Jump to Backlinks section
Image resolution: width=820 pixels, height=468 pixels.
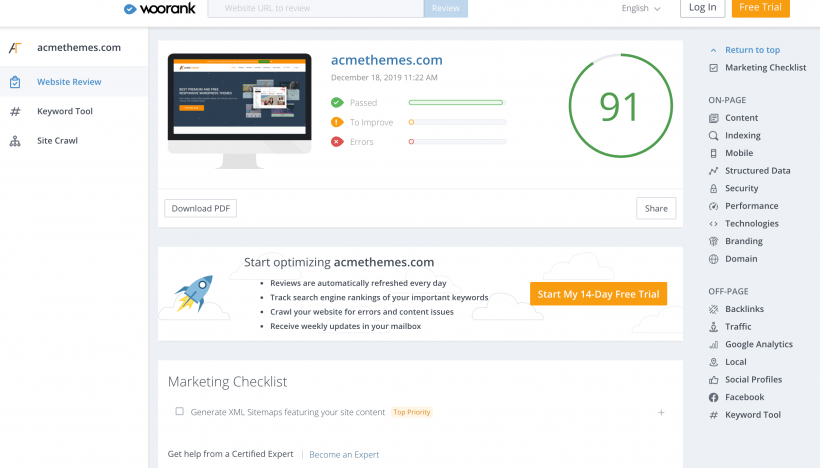tap(744, 309)
